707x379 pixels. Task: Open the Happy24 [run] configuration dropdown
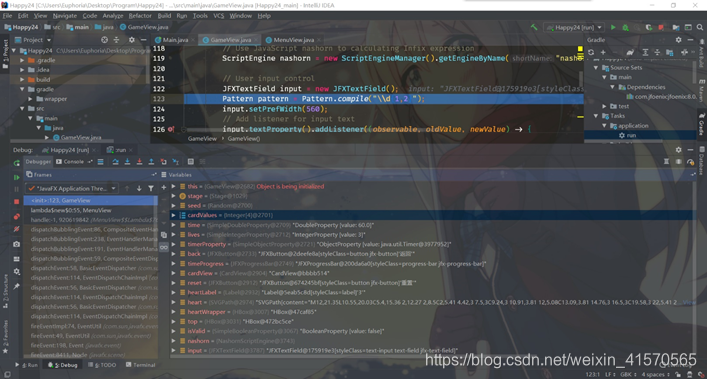pos(574,27)
